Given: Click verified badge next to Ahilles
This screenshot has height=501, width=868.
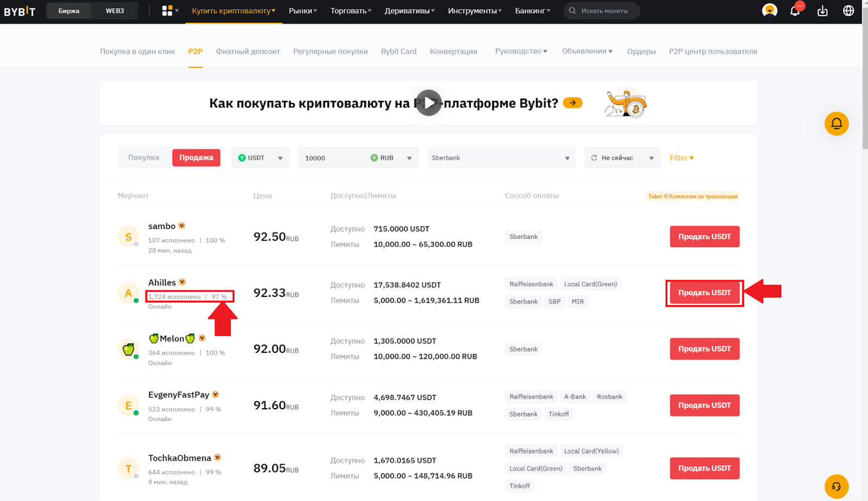Looking at the screenshot, I should pyautogui.click(x=182, y=282).
